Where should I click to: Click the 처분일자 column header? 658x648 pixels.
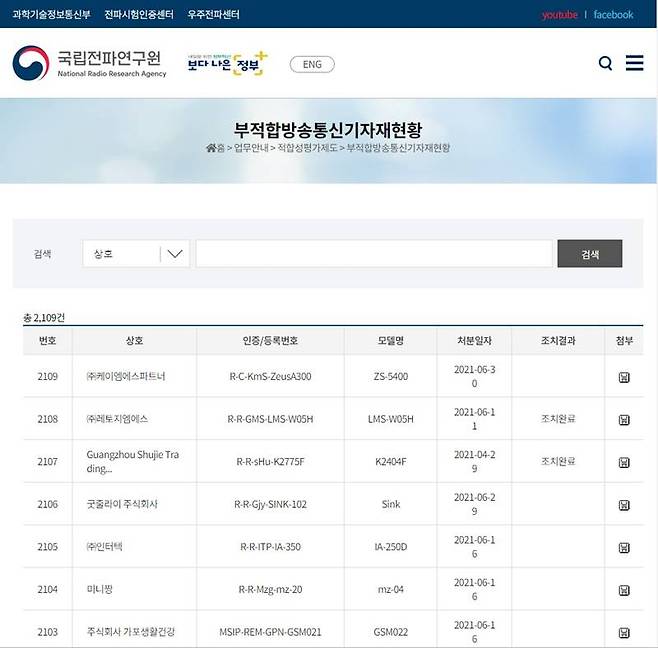coord(474,340)
